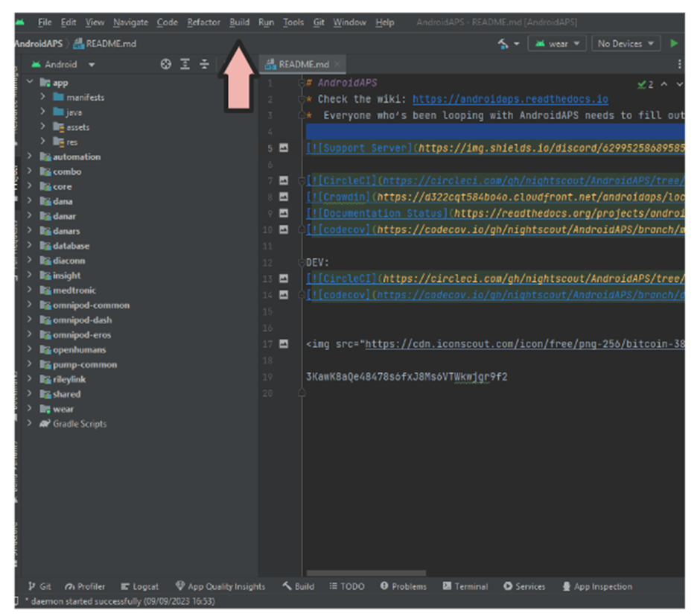Open the Terminal tool window
Screen dimensions: 700x616
point(465,586)
